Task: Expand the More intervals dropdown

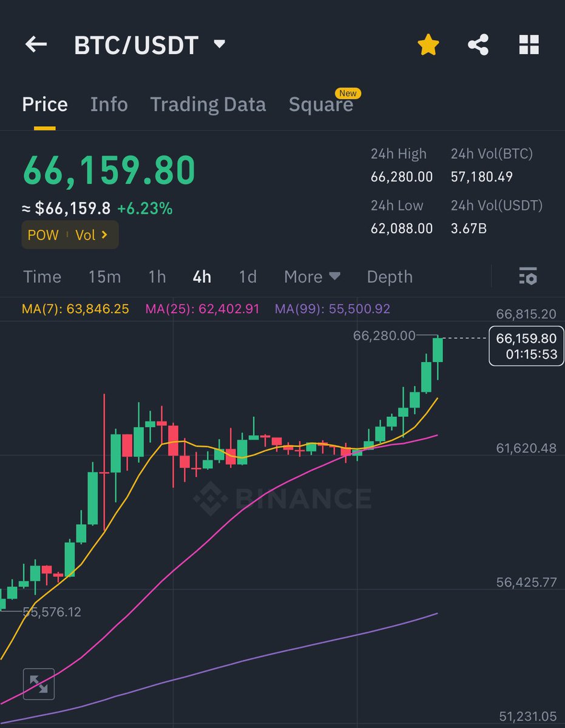Action: pos(312,277)
